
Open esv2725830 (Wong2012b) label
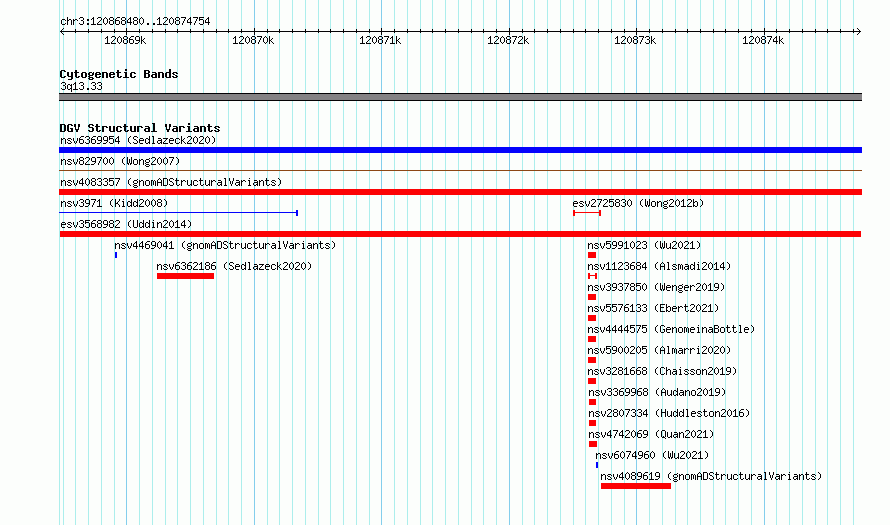pyautogui.click(x=638, y=203)
